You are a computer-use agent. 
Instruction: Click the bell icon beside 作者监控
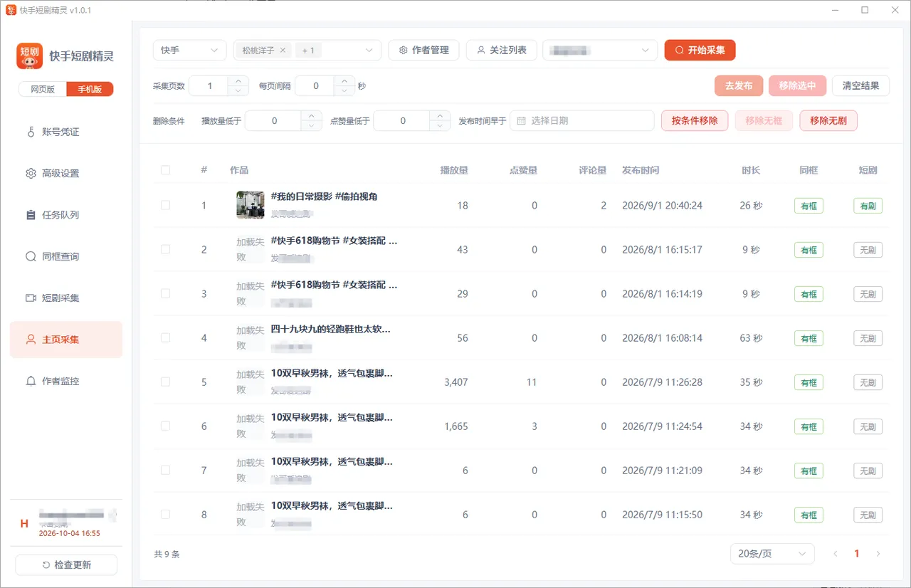(31, 381)
